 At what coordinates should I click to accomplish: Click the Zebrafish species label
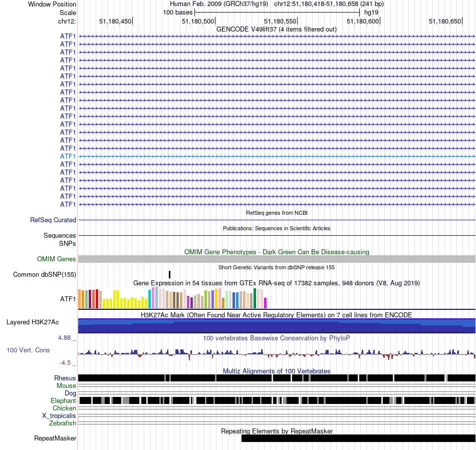coord(62,423)
